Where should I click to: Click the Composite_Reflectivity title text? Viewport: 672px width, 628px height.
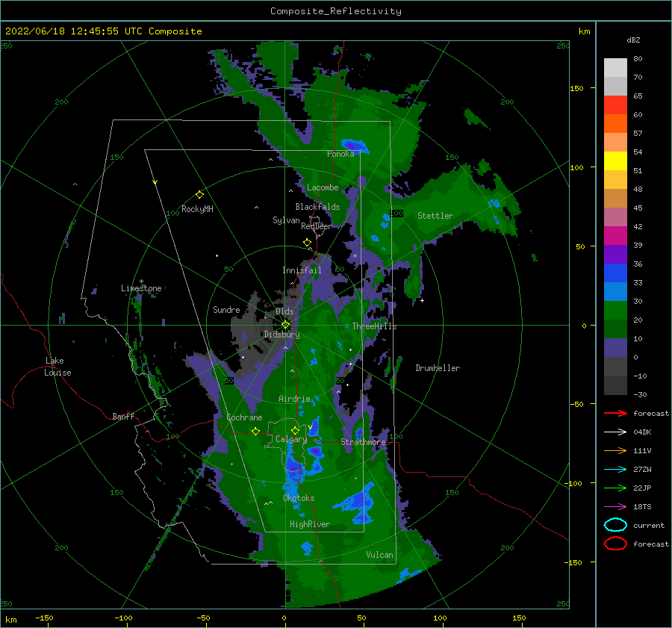pos(336,11)
